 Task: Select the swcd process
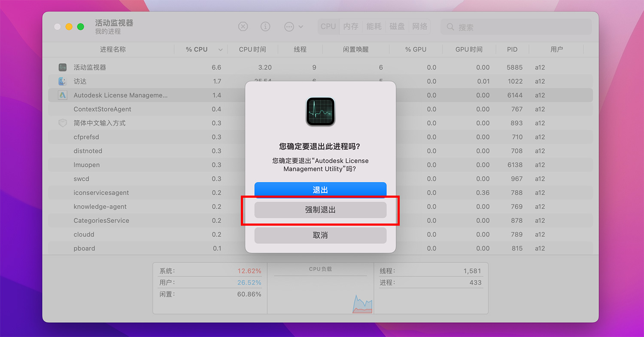[x=81, y=179]
